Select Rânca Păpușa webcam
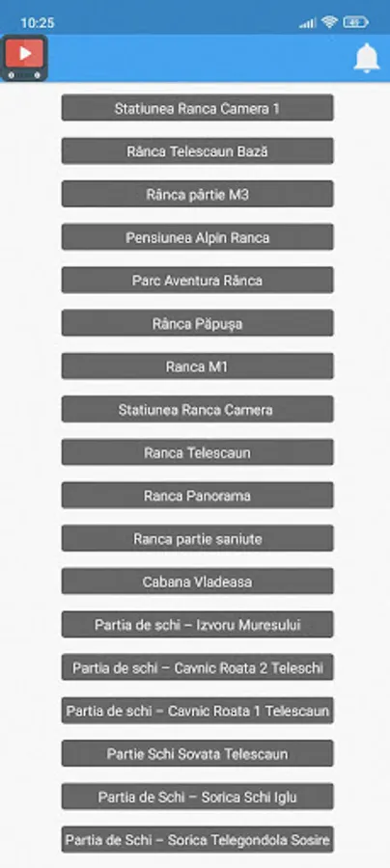Viewport: 390px width, 868px height. 197,323
